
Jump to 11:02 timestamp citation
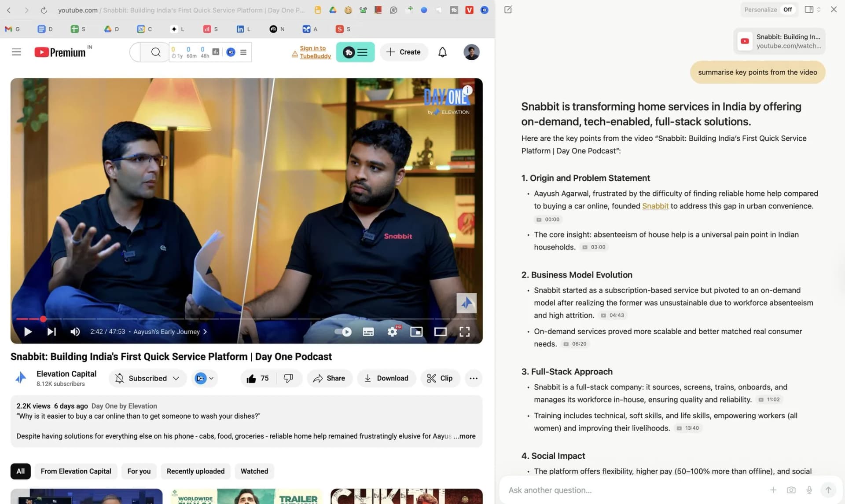[x=769, y=400]
